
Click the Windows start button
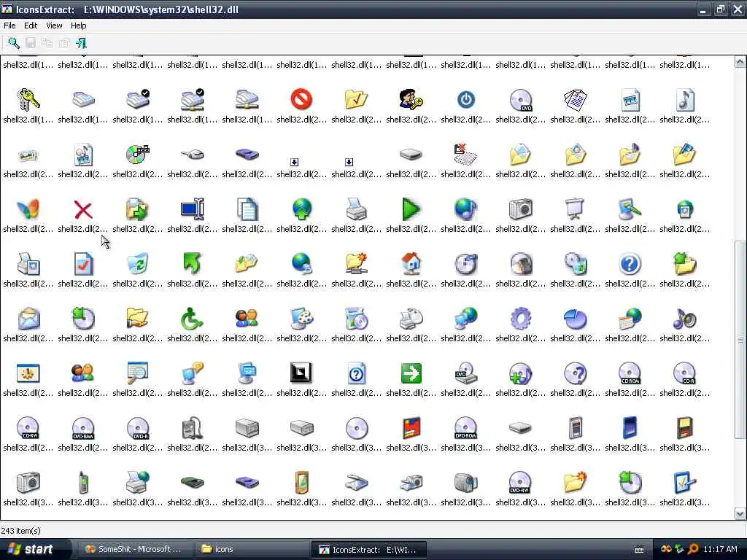(x=34, y=549)
